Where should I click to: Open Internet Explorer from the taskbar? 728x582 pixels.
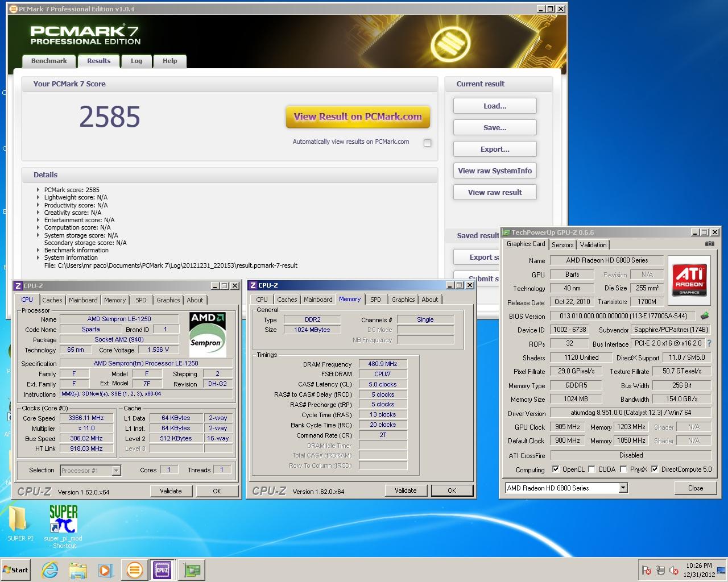click(50, 569)
